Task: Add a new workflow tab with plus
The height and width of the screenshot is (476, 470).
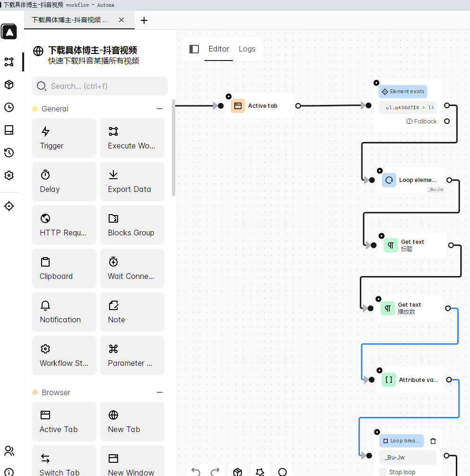Action: click(x=144, y=20)
